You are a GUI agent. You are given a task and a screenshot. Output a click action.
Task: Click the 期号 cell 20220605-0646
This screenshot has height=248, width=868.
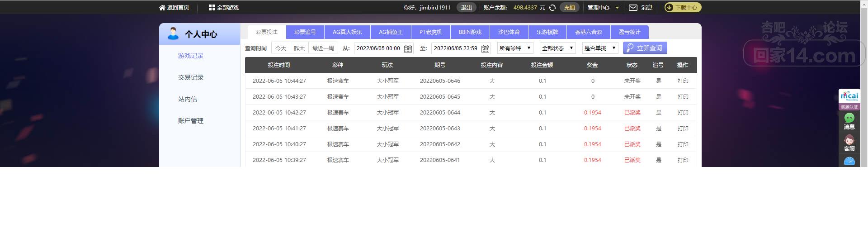tap(440, 81)
